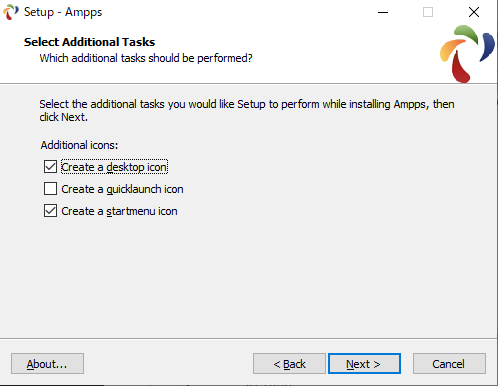Click 'Which additional tasks should be performed?' text
This screenshot has height=386, width=498.
tap(146, 58)
